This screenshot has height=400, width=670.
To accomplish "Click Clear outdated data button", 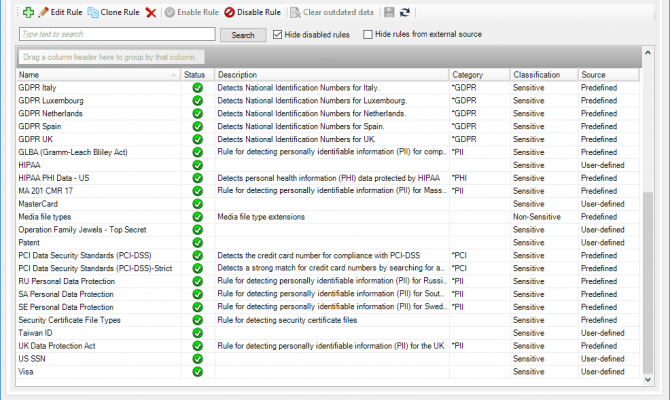I will coord(332,12).
